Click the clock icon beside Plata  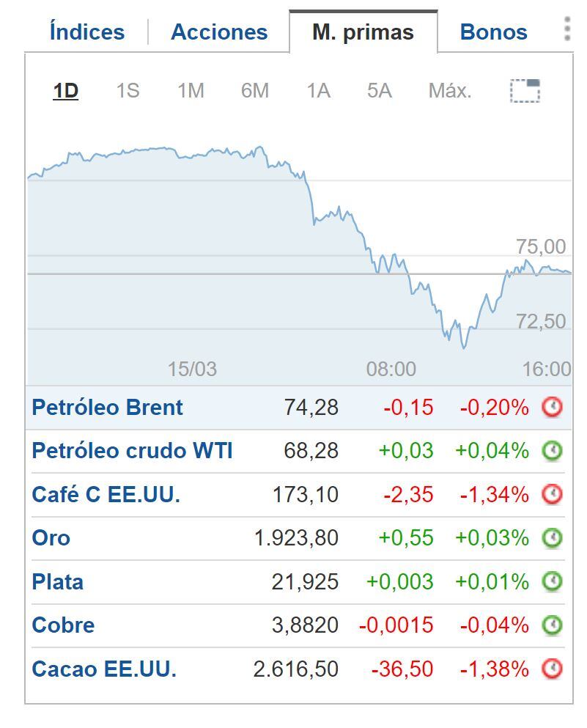[553, 581]
